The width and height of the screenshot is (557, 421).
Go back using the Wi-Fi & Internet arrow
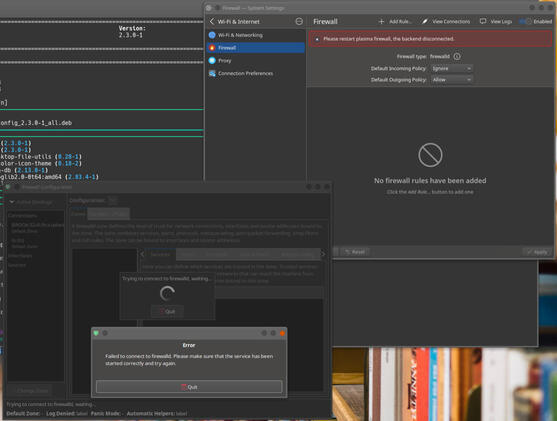212,21
